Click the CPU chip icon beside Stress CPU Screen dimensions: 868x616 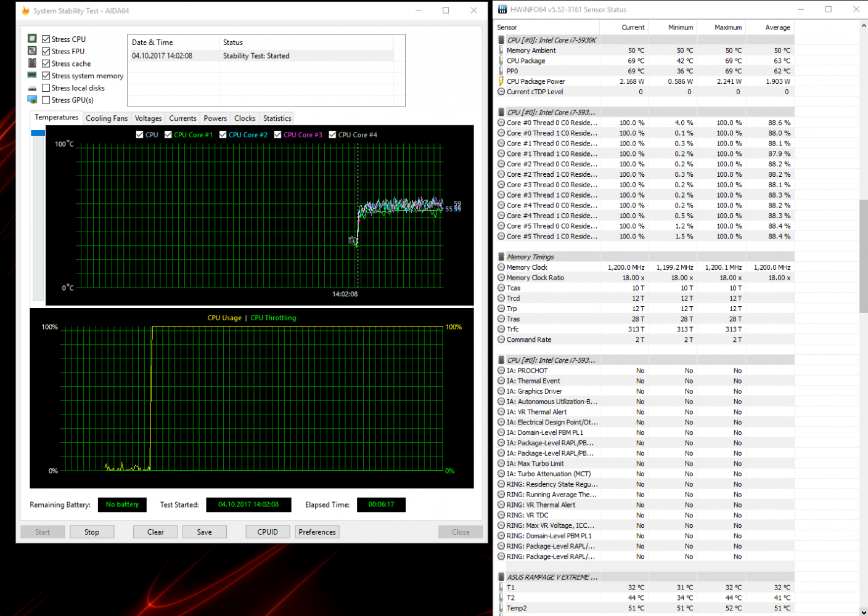(32, 38)
